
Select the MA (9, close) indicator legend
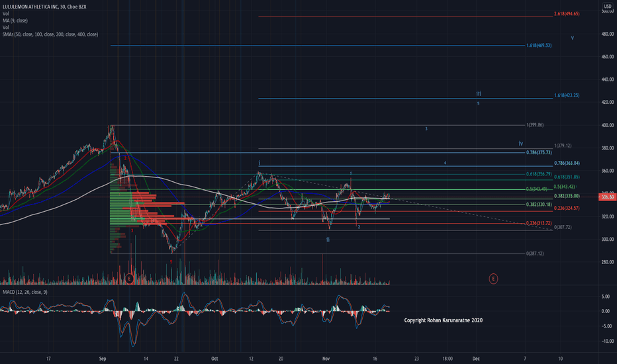15,21
